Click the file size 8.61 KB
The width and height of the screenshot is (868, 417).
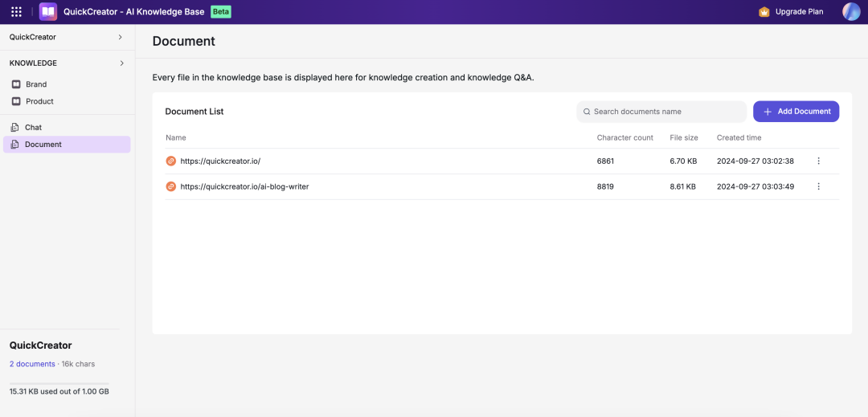pyautogui.click(x=683, y=187)
